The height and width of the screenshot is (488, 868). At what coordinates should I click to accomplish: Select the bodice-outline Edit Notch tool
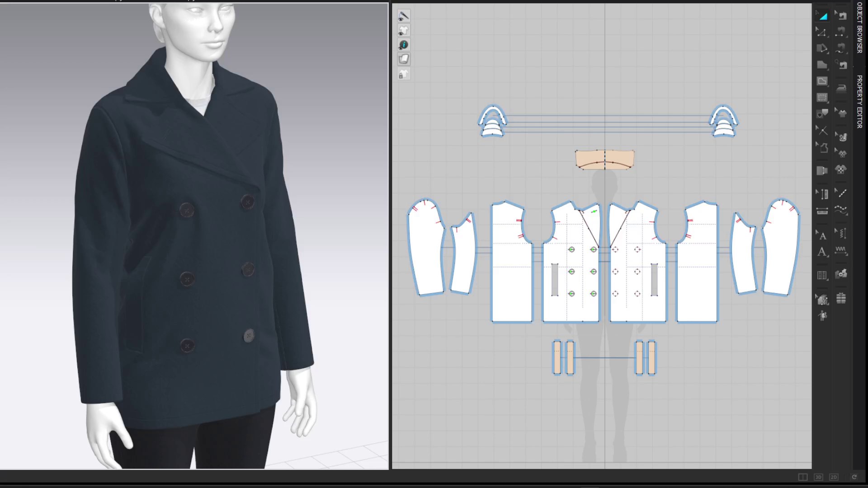click(822, 147)
